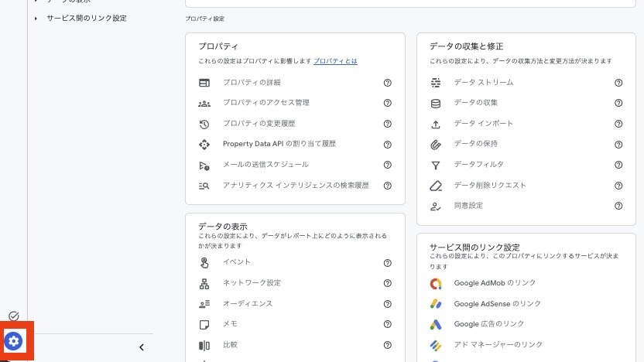644x362 pixels.
Task: Open the Admin gear icon
Action: [14, 340]
